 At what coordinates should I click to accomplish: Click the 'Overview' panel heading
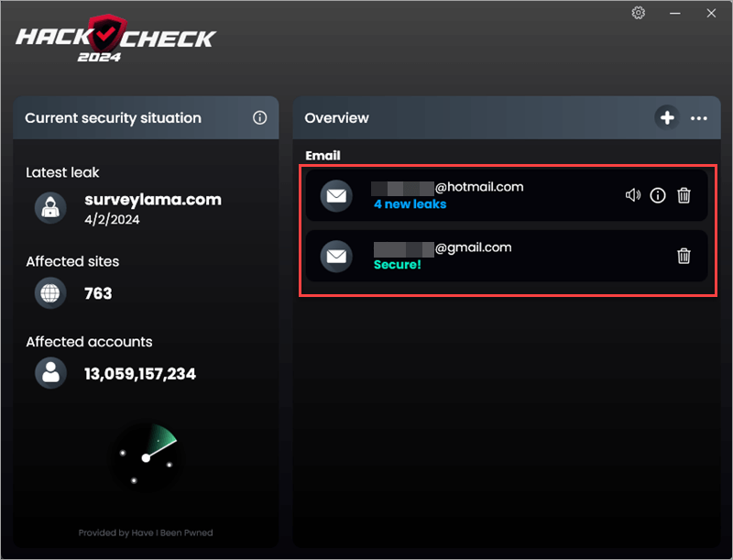(x=336, y=118)
